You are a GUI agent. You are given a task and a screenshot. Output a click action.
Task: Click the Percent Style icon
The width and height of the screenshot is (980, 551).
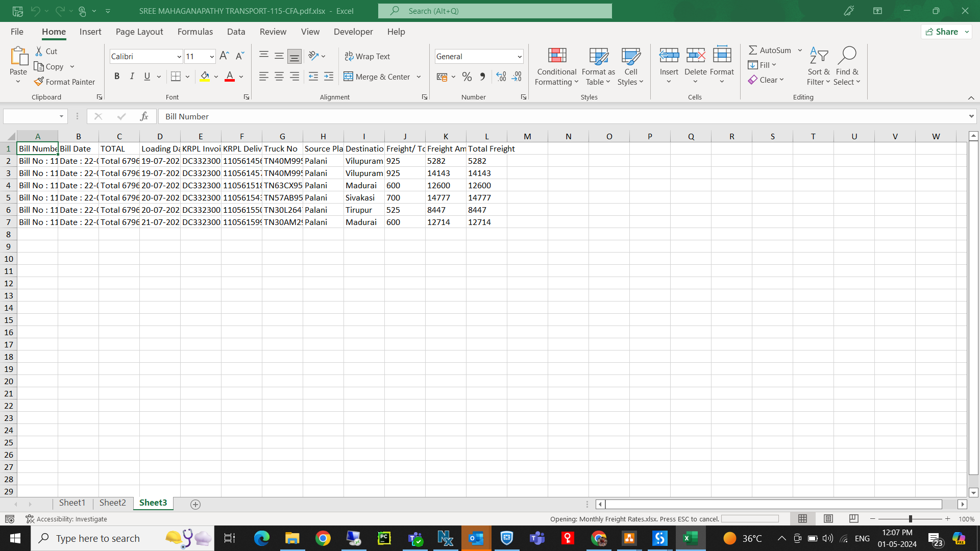point(467,77)
